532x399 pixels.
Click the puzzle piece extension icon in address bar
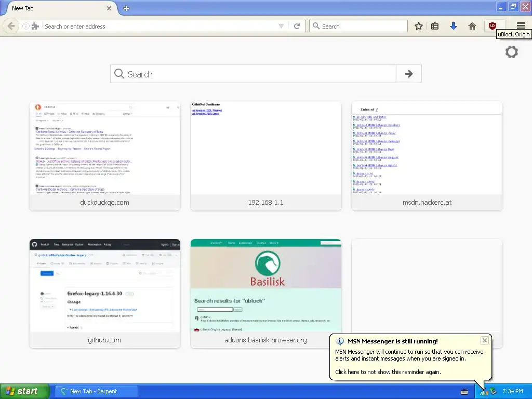35,26
